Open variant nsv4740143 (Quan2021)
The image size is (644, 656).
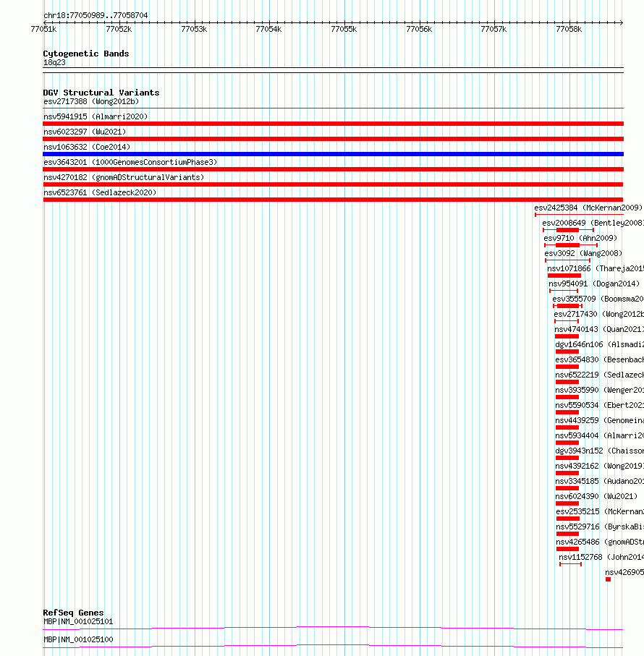pos(599,329)
